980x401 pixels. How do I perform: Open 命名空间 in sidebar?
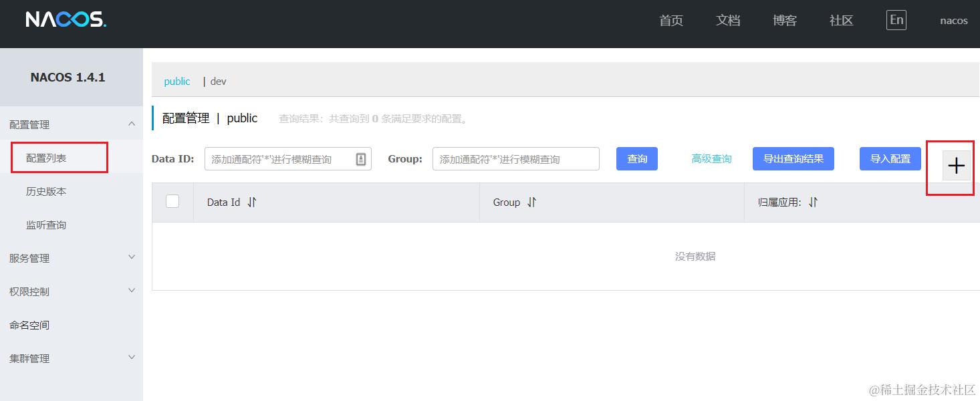pos(29,325)
